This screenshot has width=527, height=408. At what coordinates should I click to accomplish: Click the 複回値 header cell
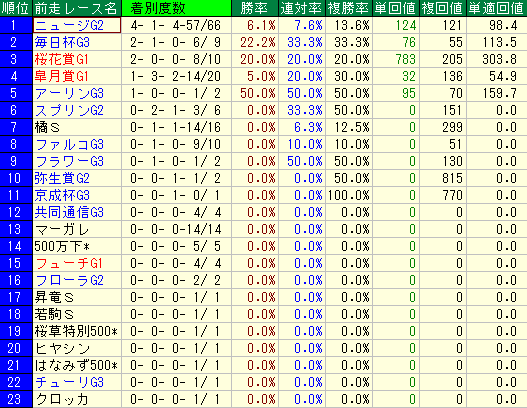click(443, 8)
